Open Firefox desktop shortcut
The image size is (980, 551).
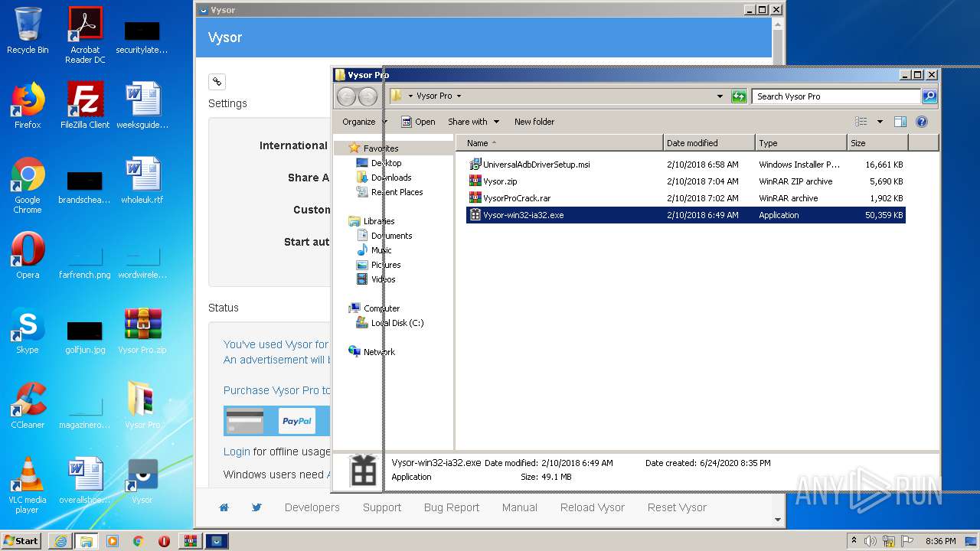pos(28,106)
